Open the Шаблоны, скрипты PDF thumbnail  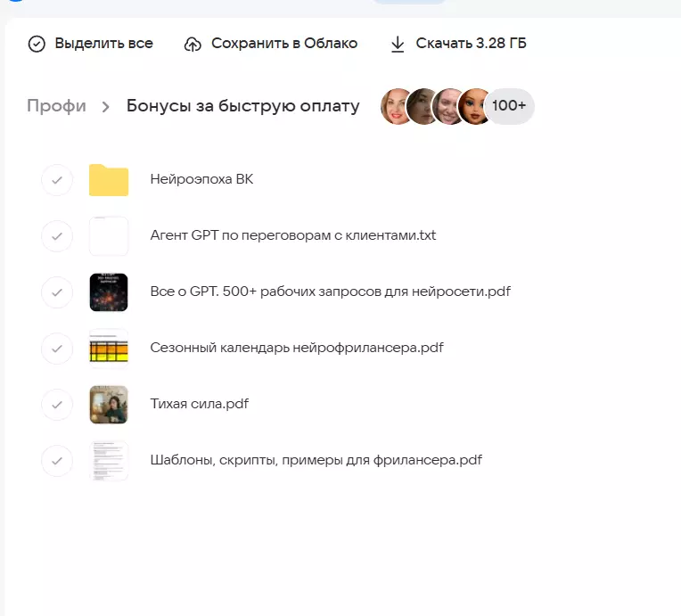pyautogui.click(x=109, y=461)
